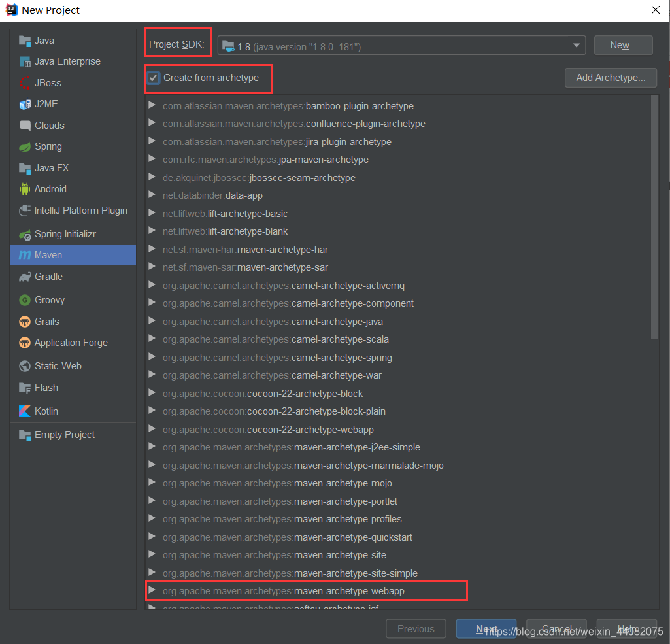Expand lift-archetype-basic node

click(x=152, y=213)
